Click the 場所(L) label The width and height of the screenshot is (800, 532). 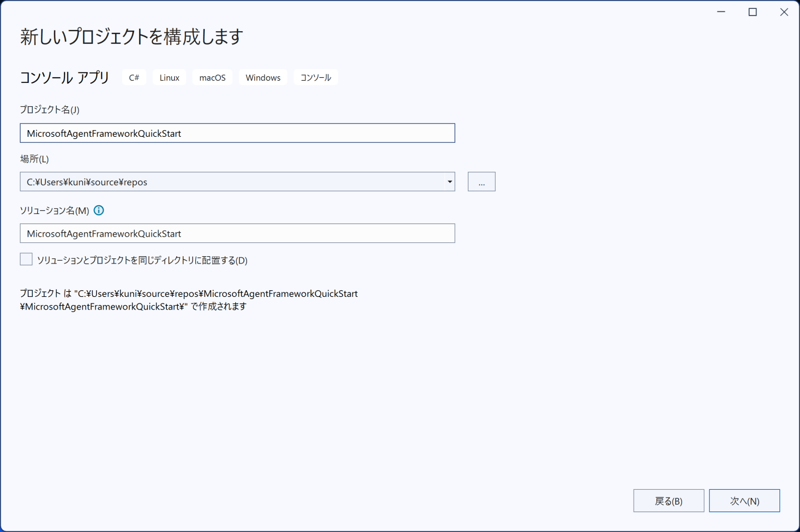34,159
